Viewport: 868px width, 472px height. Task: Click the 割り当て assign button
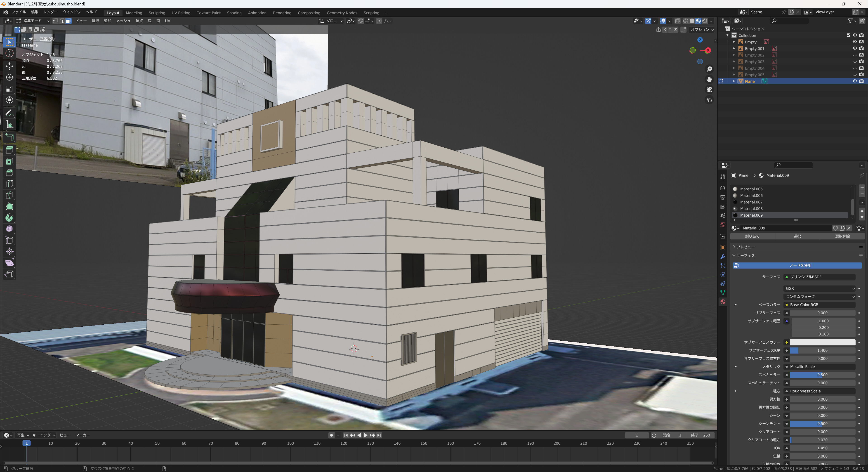point(752,236)
